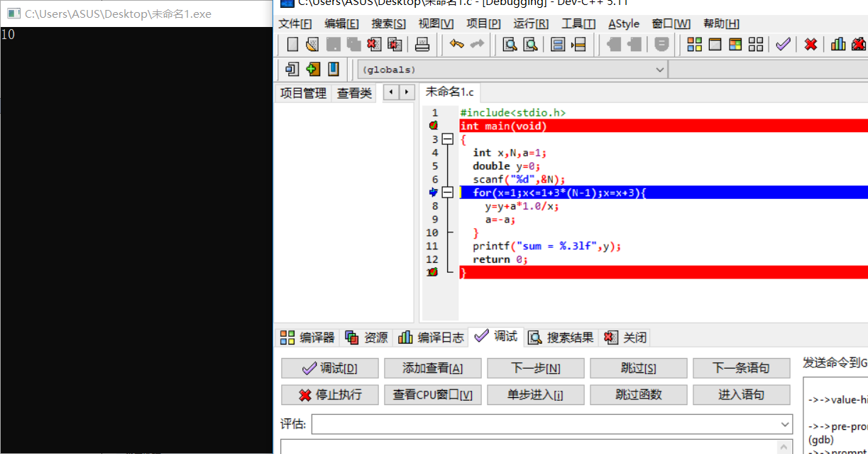
Task: Click the 调试[D] debug button
Action: pyautogui.click(x=330, y=368)
